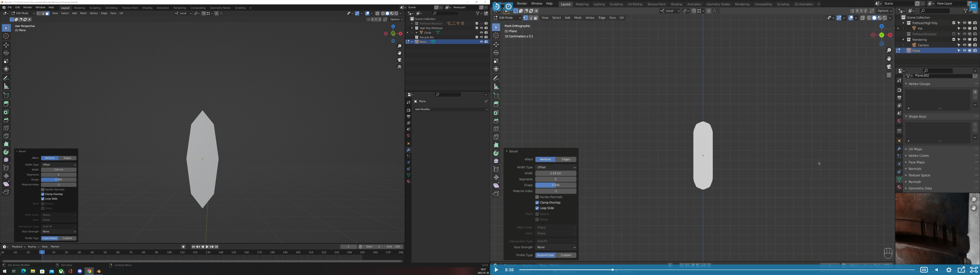Click the Annotate tool in the right toolbar
Image resolution: width=980 pixels, height=275 pixels.
[496, 79]
